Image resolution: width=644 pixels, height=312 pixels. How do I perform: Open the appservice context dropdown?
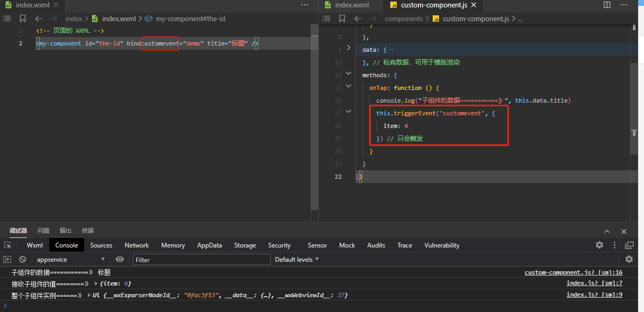tap(70, 260)
